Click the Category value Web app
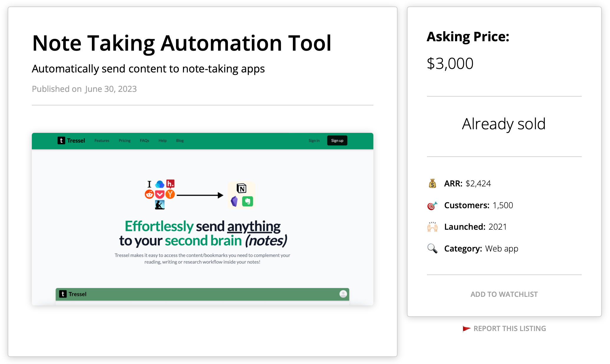Screen dimensions: 610x364 [x=502, y=249]
